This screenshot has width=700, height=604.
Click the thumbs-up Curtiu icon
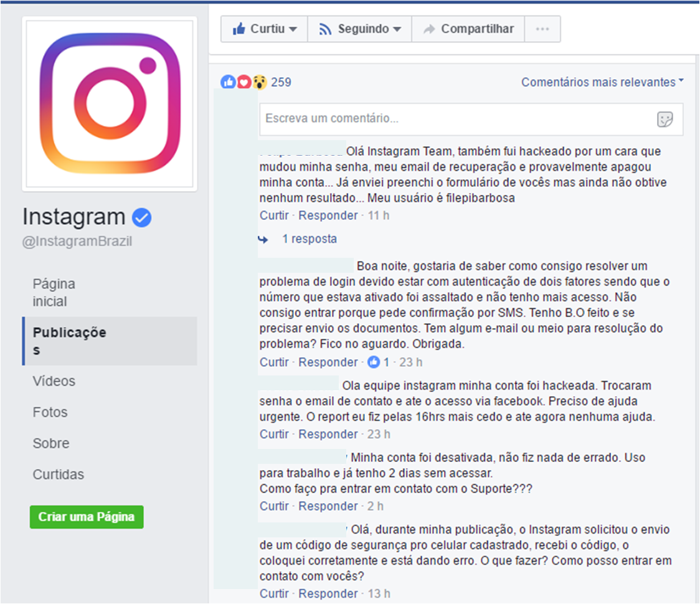pos(239,29)
